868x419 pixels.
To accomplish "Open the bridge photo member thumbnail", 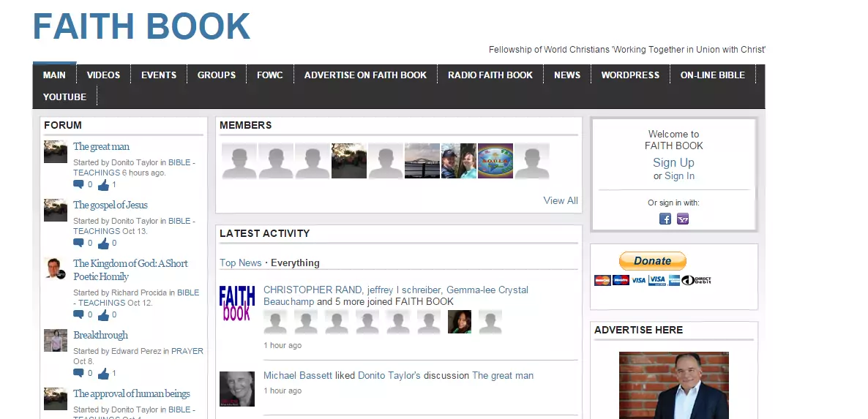I will tap(422, 161).
